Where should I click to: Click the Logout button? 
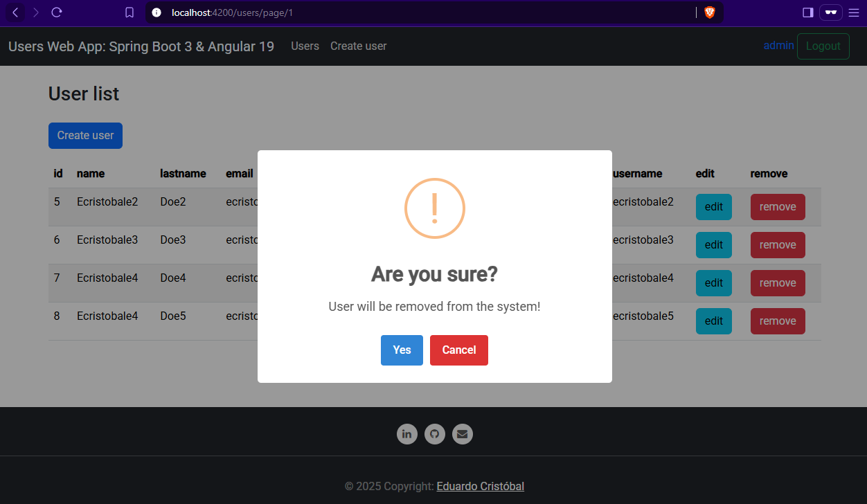point(823,46)
